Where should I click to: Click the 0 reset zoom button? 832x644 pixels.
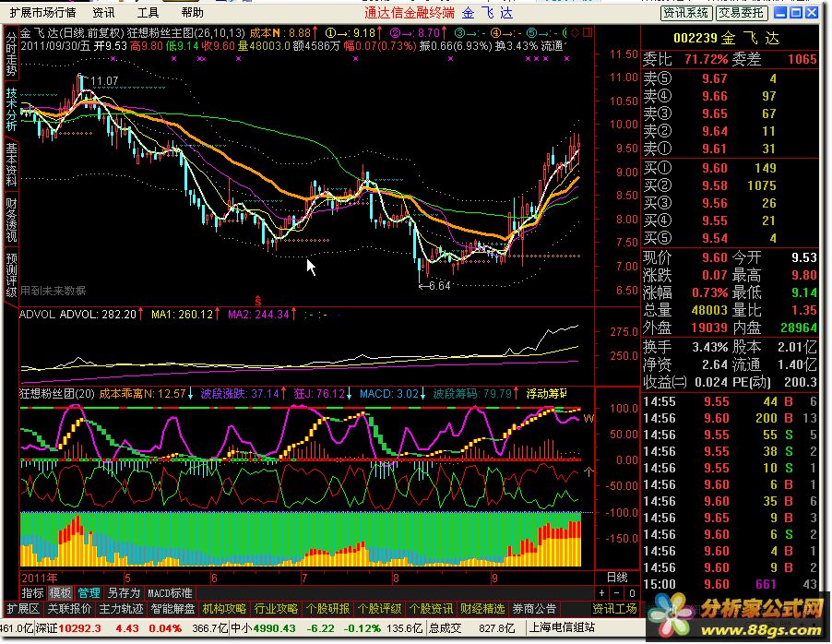[632, 593]
